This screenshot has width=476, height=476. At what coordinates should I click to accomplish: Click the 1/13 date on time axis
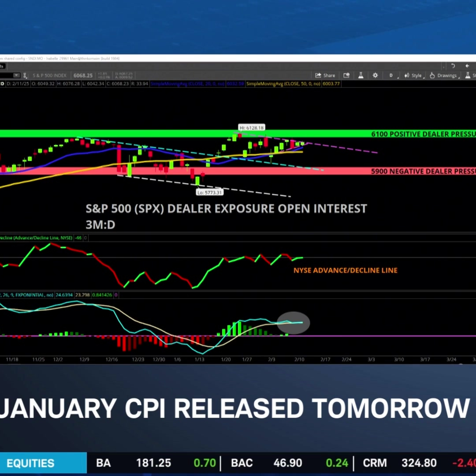click(199, 360)
